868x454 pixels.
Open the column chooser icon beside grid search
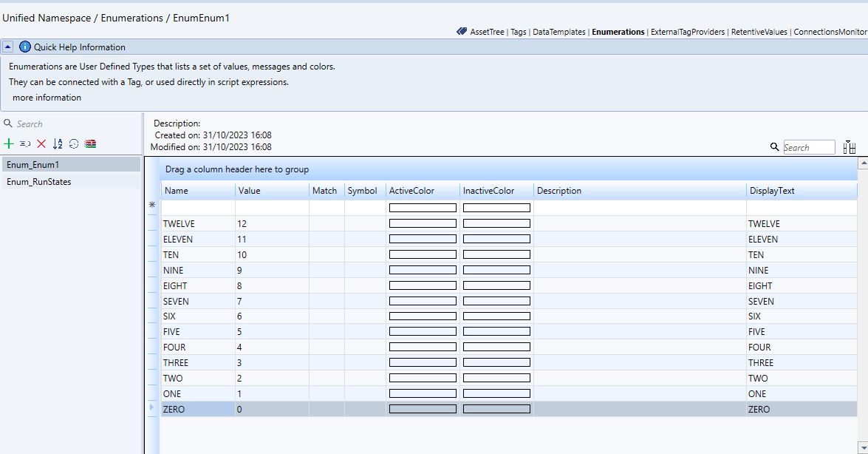[849, 147]
